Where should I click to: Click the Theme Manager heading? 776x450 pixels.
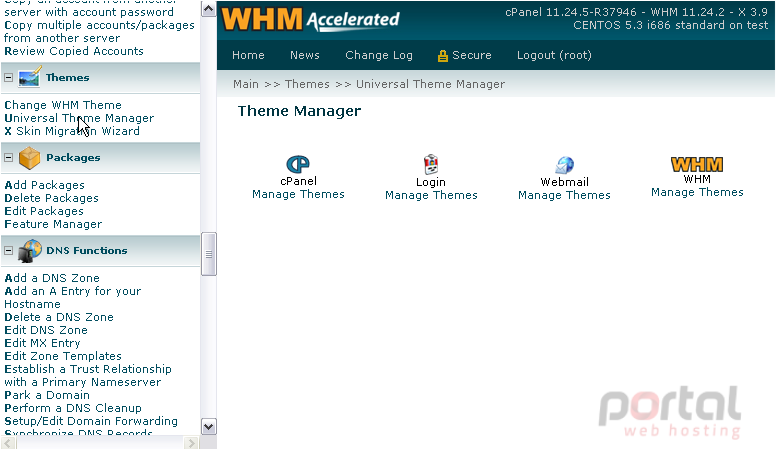(x=299, y=111)
